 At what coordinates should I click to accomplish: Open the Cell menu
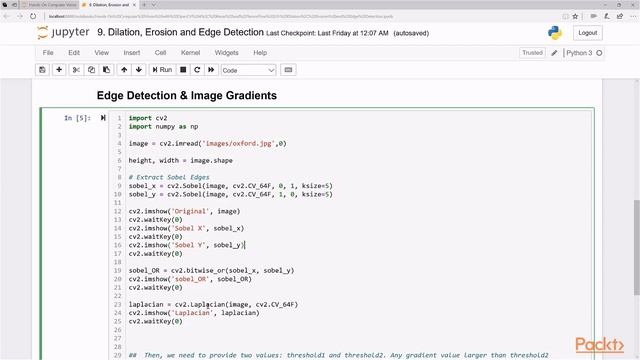(x=160, y=53)
